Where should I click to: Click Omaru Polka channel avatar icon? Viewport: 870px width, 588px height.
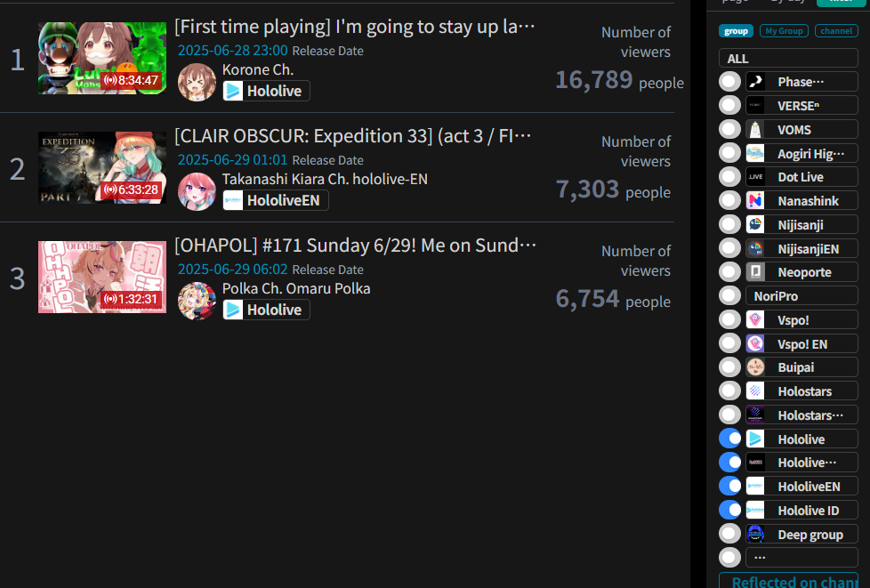[197, 301]
